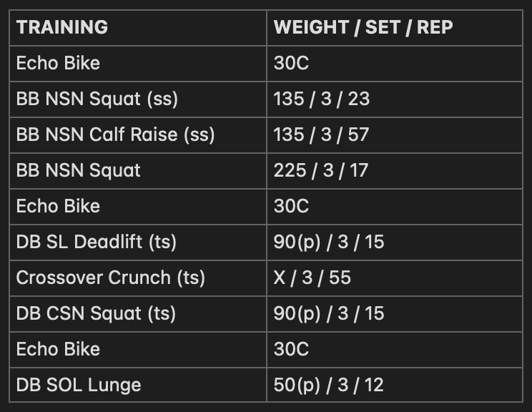532x412 pixels.
Task: Select the X / 3 / 55 cell
Action: (395, 278)
